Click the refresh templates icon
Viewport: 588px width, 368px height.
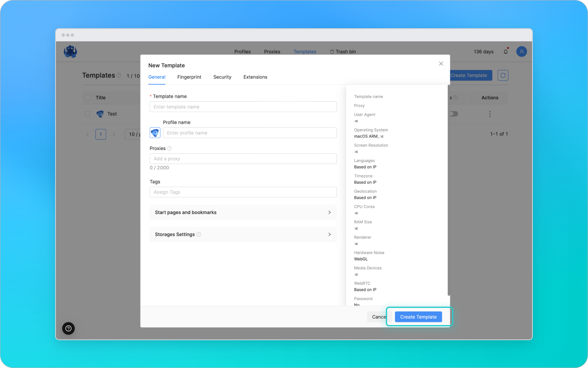503,75
